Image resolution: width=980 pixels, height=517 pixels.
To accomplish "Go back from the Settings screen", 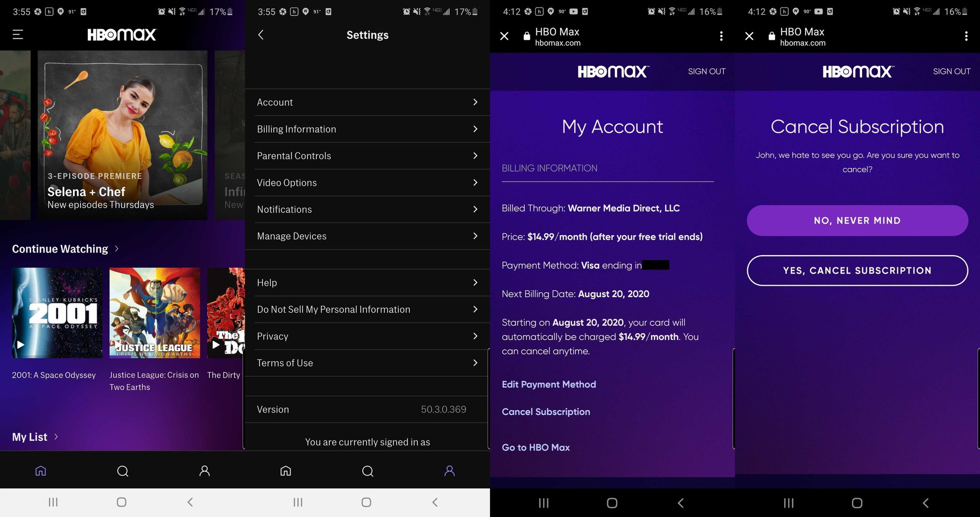I will click(261, 35).
